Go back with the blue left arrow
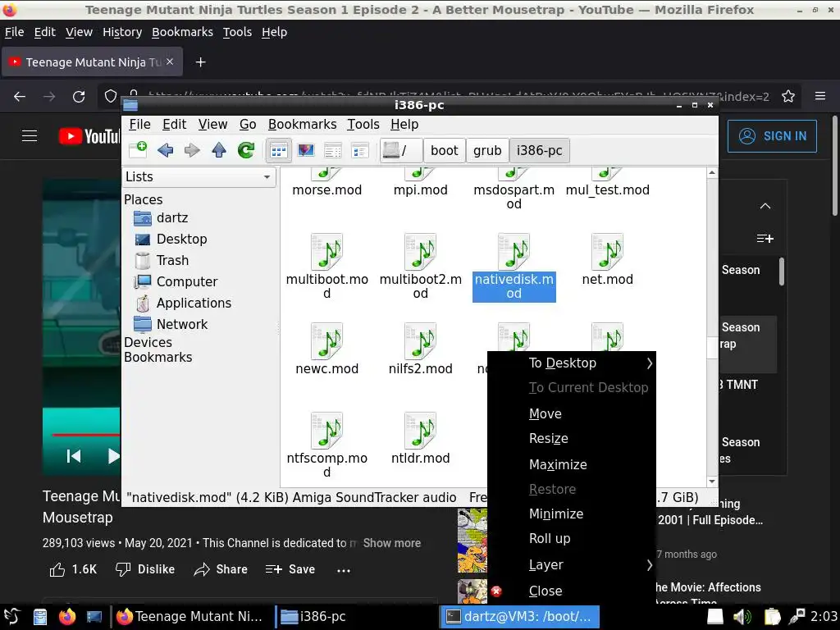Screen dimensions: 840x630 click(x=166, y=151)
